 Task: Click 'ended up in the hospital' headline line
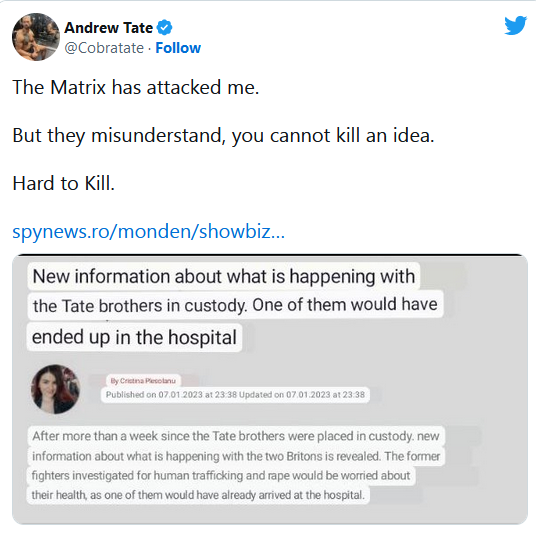point(134,337)
